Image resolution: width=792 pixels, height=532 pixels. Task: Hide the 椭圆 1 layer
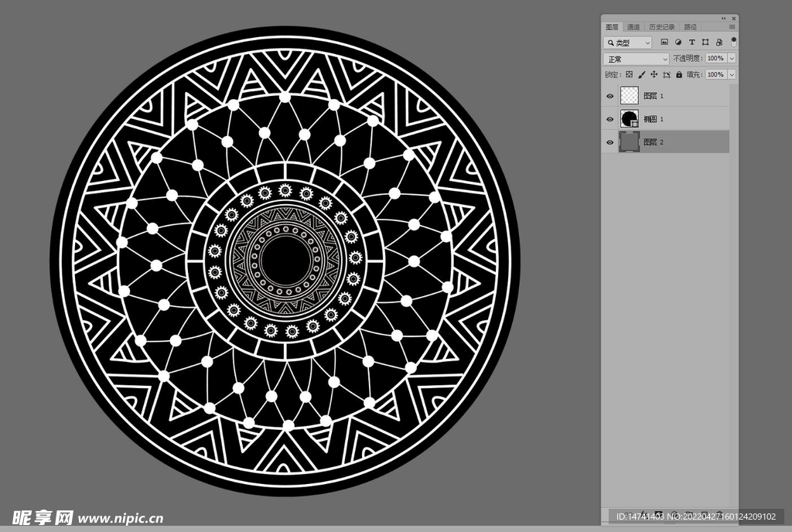[610, 119]
